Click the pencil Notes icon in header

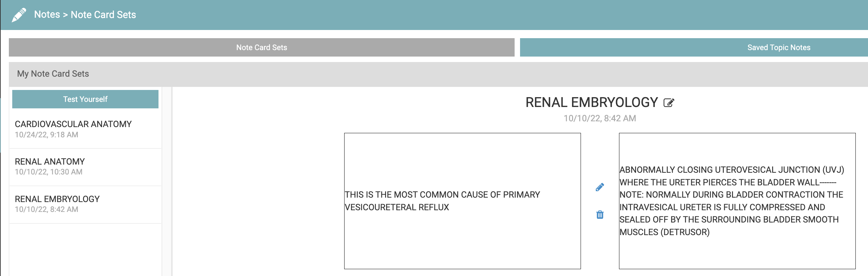click(19, 15)
